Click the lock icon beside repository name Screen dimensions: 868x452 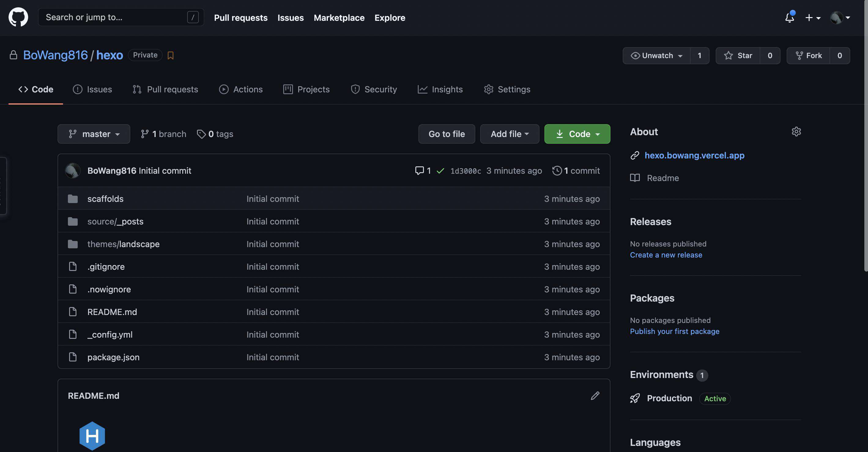point(13,55)
